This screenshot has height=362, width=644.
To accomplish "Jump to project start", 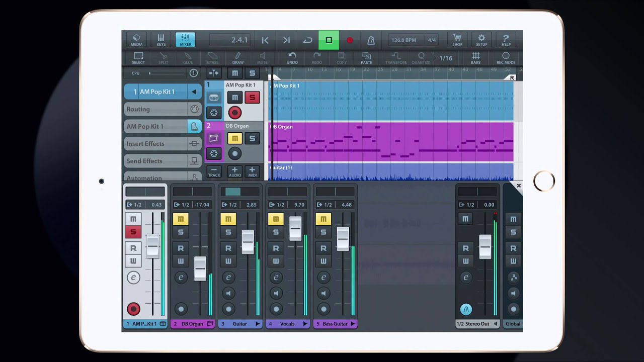I will 265,40.
